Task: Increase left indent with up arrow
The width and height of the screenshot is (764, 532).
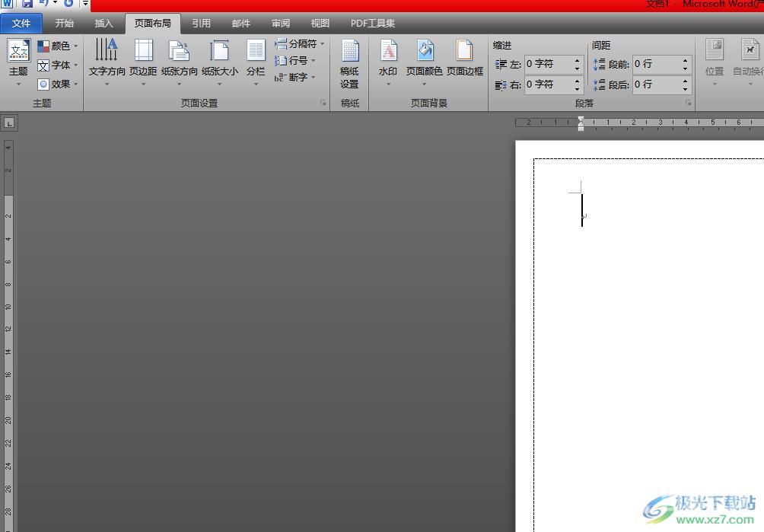Action: pos(578,60)
